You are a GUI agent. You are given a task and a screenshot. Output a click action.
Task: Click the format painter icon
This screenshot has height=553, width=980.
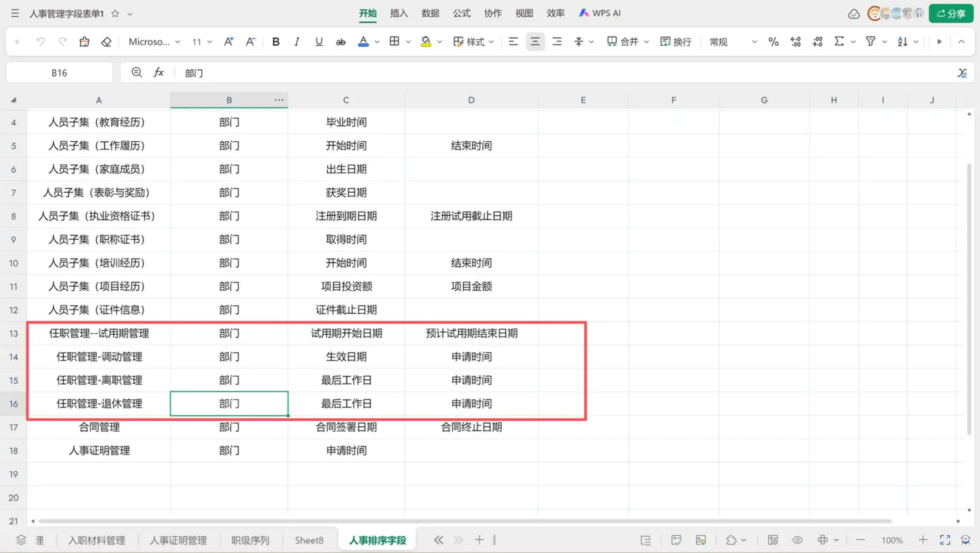point(84,41)
